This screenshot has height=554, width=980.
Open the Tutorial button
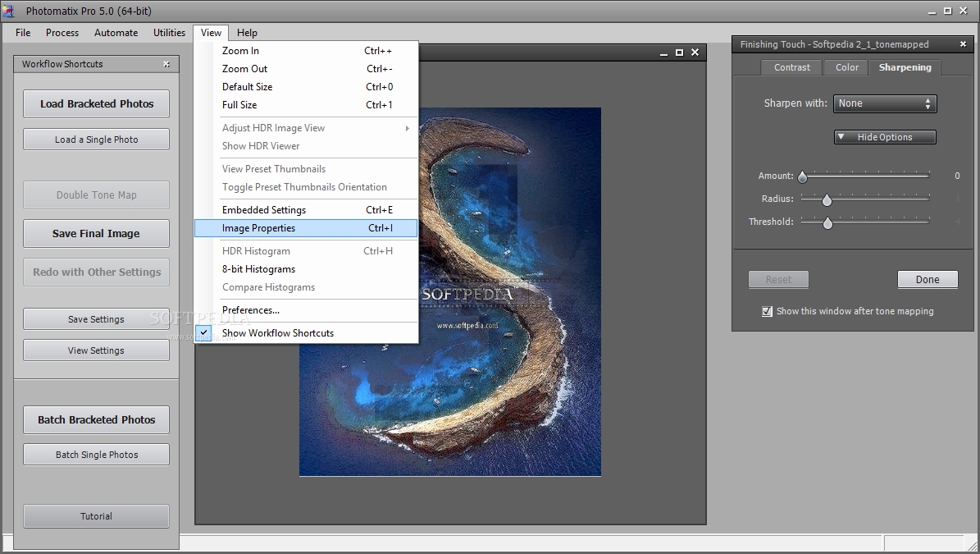coord(96,516)
